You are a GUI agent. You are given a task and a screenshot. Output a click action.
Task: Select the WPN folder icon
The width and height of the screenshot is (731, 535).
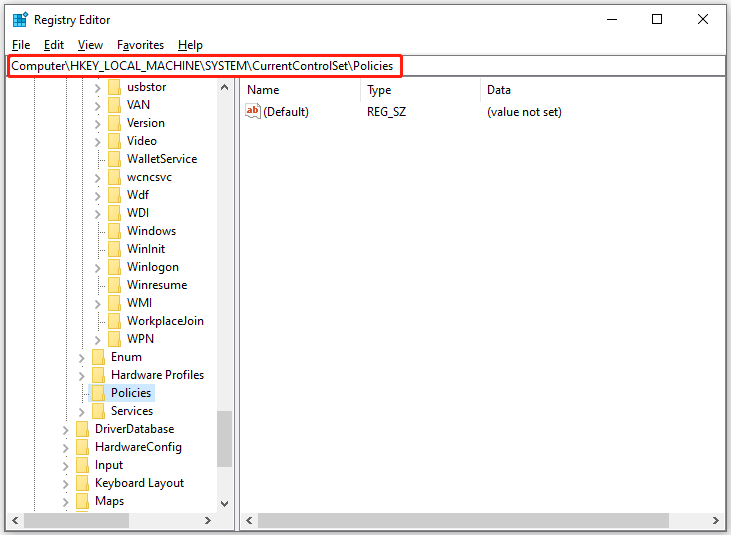[114, 339]
